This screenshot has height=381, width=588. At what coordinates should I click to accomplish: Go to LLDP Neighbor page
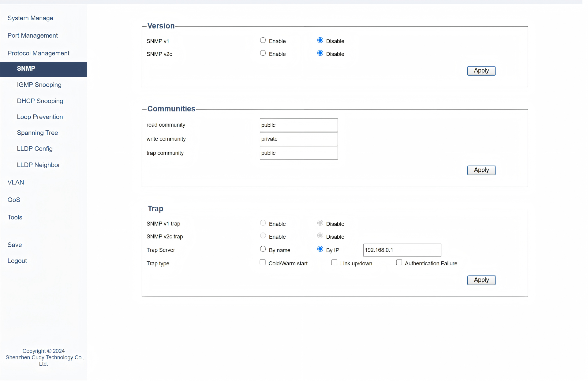(x=38, y=165)
